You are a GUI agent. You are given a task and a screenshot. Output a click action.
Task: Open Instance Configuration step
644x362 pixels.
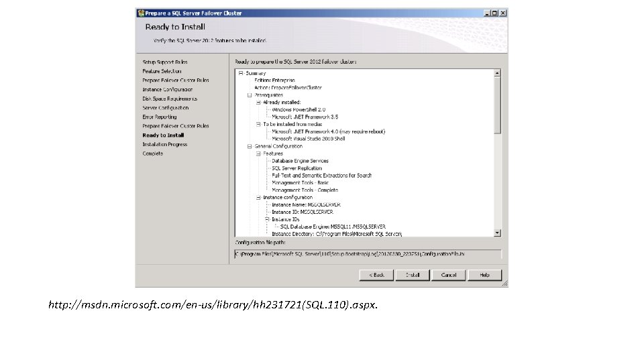pos(167,89)
